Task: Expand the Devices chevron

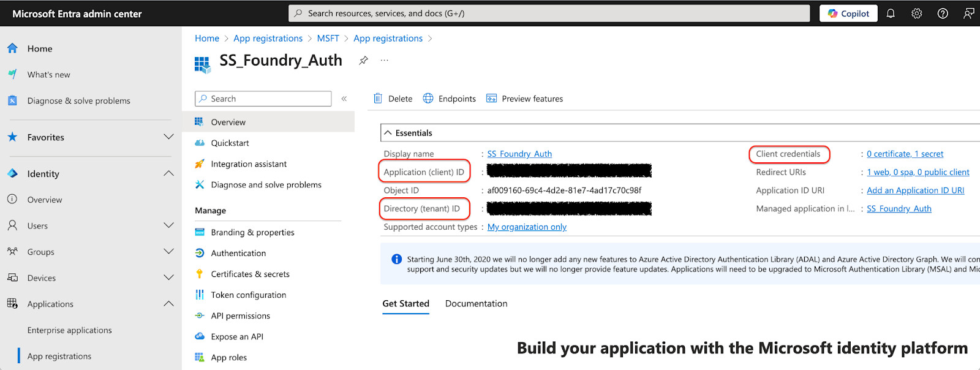Action: (168, 277)
